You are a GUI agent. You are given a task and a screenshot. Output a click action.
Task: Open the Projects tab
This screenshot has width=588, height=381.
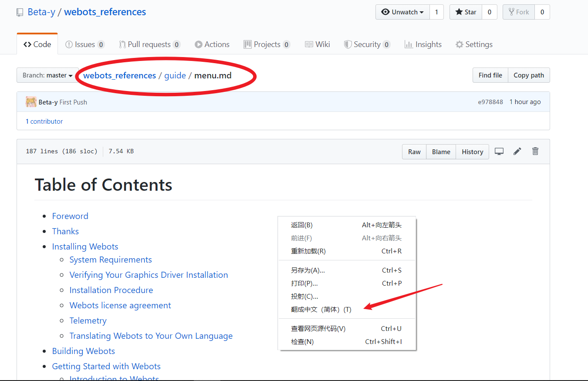tap(267, 44)
